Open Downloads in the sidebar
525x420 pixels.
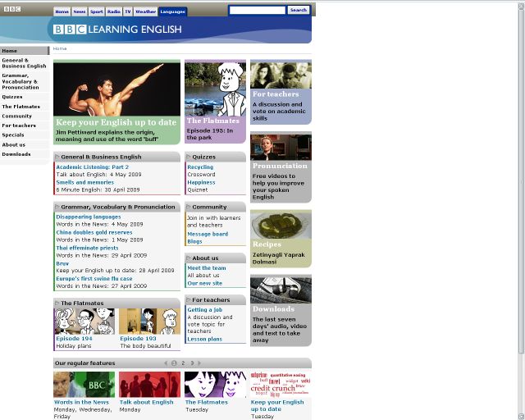[25, 154]
